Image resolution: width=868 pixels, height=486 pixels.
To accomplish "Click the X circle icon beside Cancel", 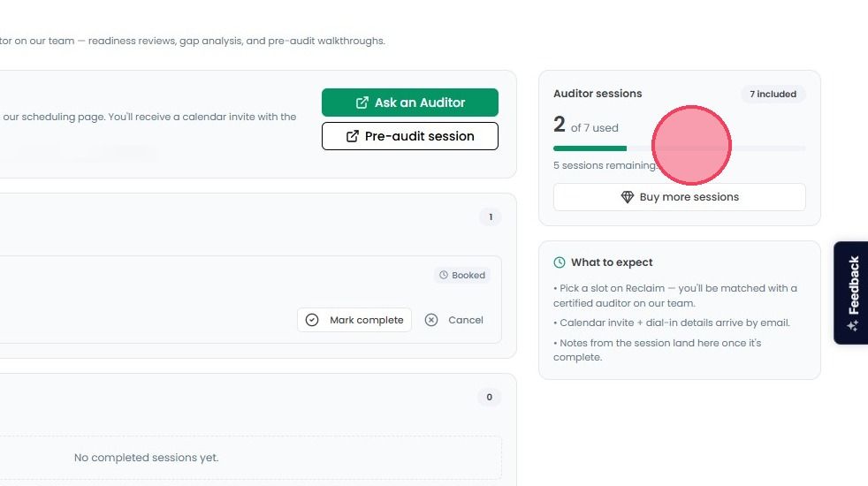I will (431, 320).
